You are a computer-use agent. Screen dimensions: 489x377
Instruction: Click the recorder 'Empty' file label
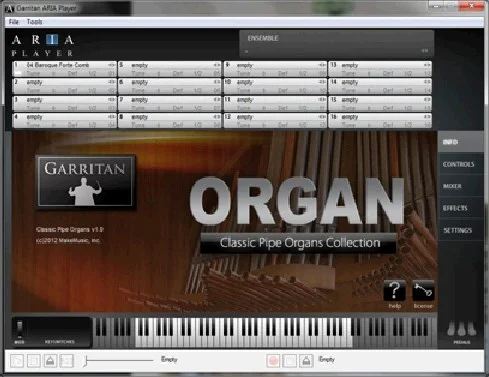pos(327,359)
